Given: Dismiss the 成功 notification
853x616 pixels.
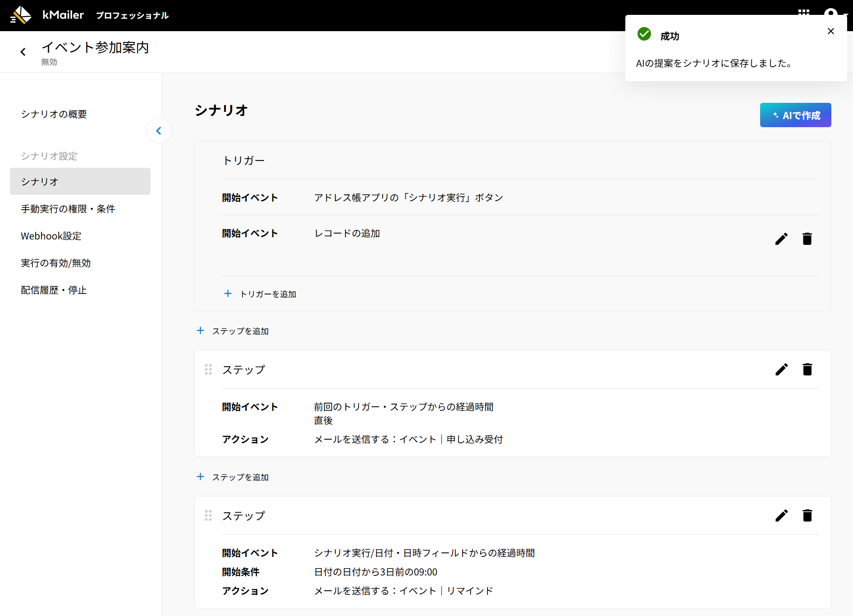Looking at the screenshot, I should pyautogui.click(x=830, y=31).
